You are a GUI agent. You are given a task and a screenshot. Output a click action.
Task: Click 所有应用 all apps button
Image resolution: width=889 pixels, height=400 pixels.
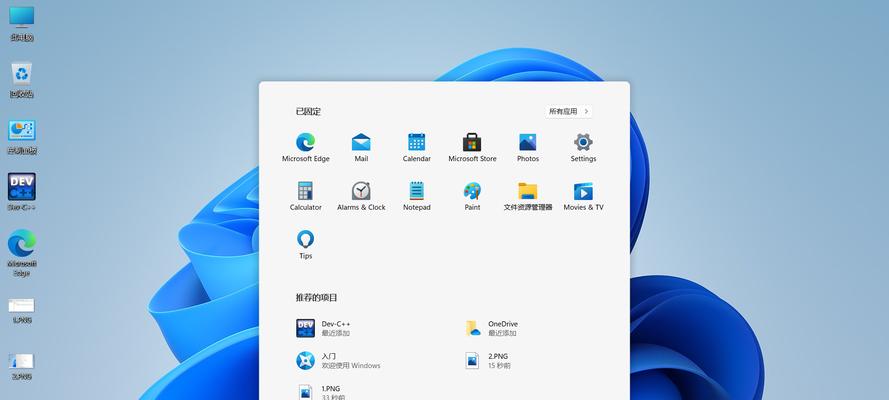pyautogui.click(x=569, y=112)
